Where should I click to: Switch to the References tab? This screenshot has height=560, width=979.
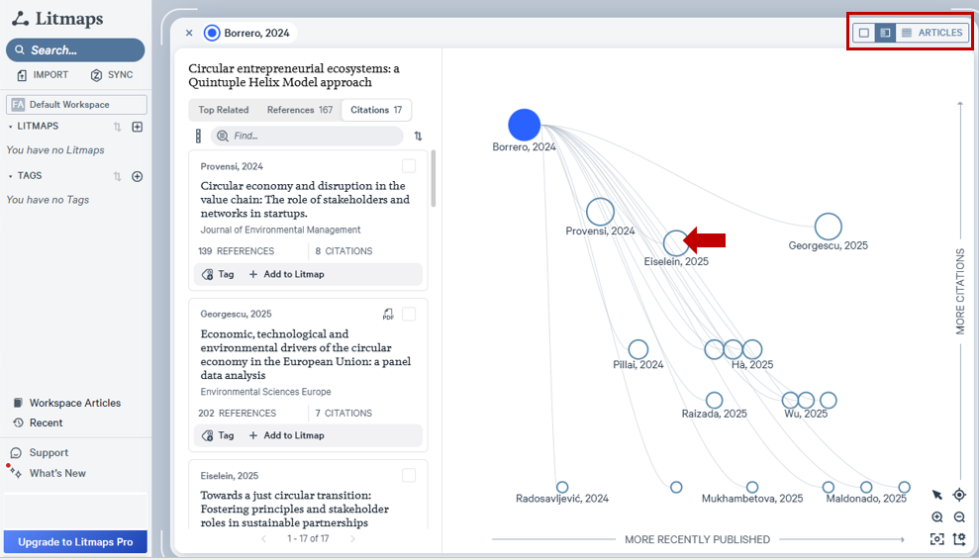click(300, 110)
